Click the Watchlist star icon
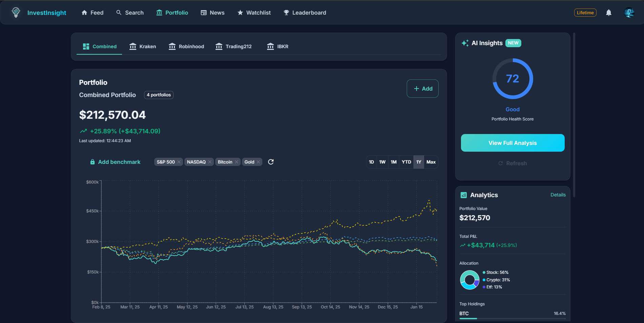 [240, 12]
